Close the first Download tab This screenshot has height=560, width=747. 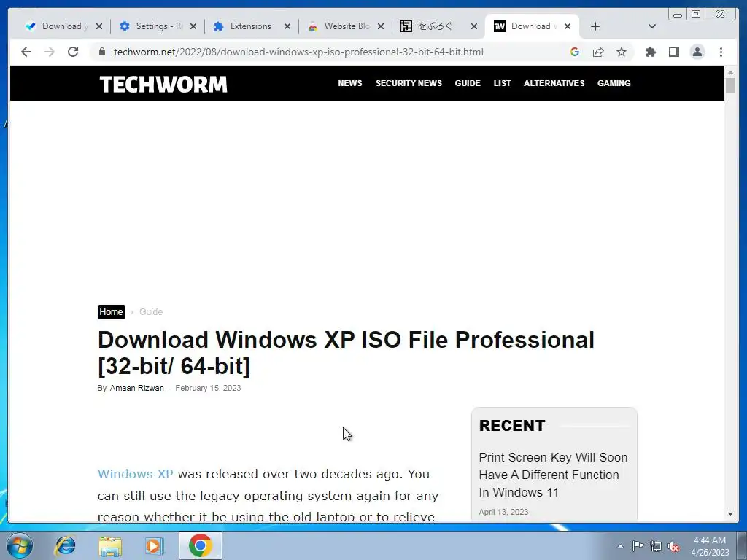coord(99,27)
